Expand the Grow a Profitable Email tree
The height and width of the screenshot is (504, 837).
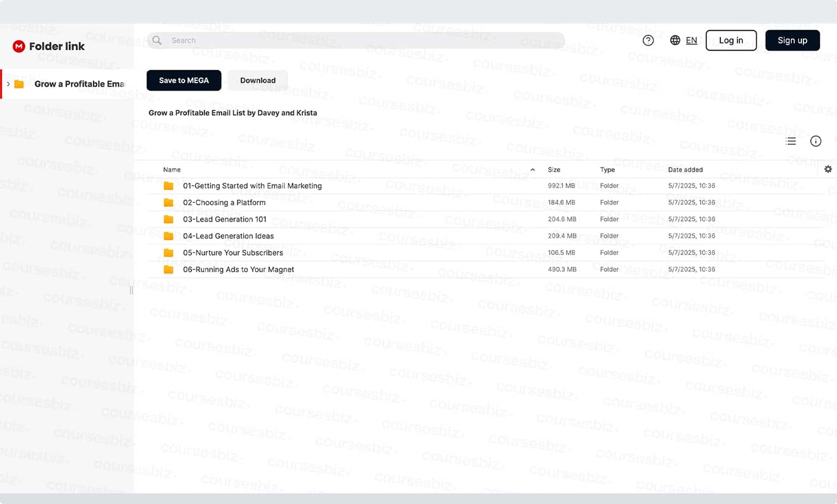[x=8, y=84]
